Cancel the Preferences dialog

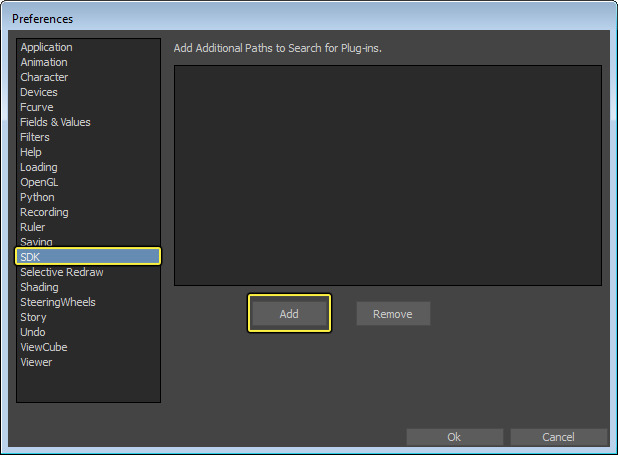pos(558,437)
